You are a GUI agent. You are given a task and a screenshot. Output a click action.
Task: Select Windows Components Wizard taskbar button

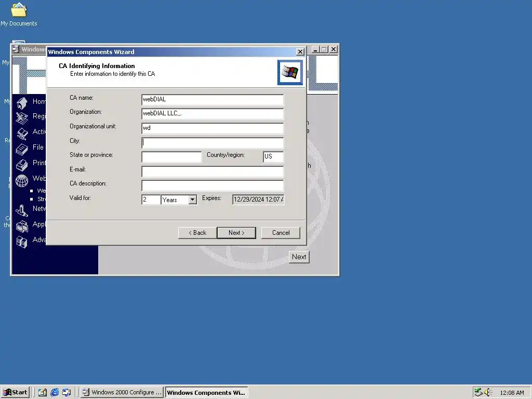[206, 392]
